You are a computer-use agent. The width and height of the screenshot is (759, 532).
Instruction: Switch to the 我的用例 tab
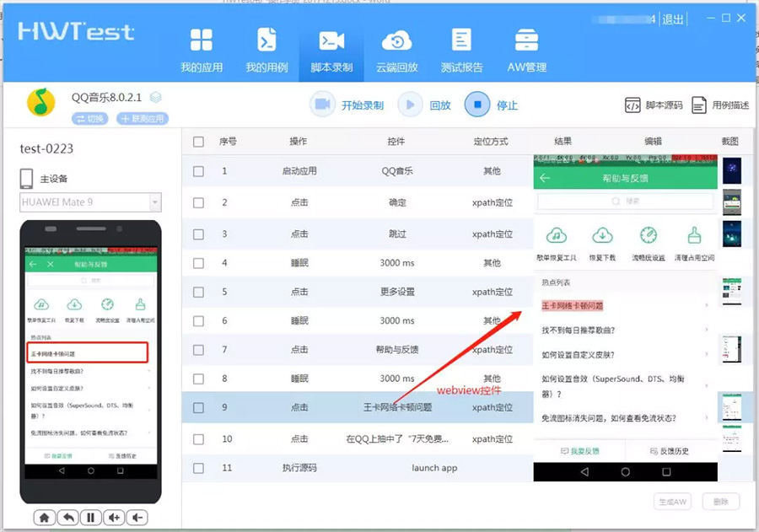[x=266, y=51]
